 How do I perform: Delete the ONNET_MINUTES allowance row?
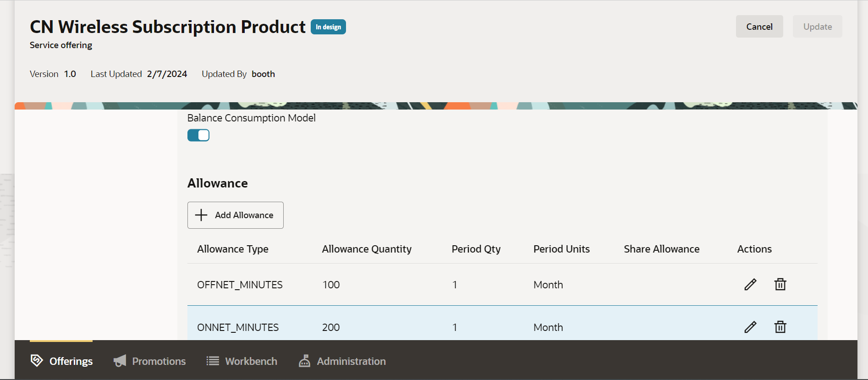click(x=780, y=327)
